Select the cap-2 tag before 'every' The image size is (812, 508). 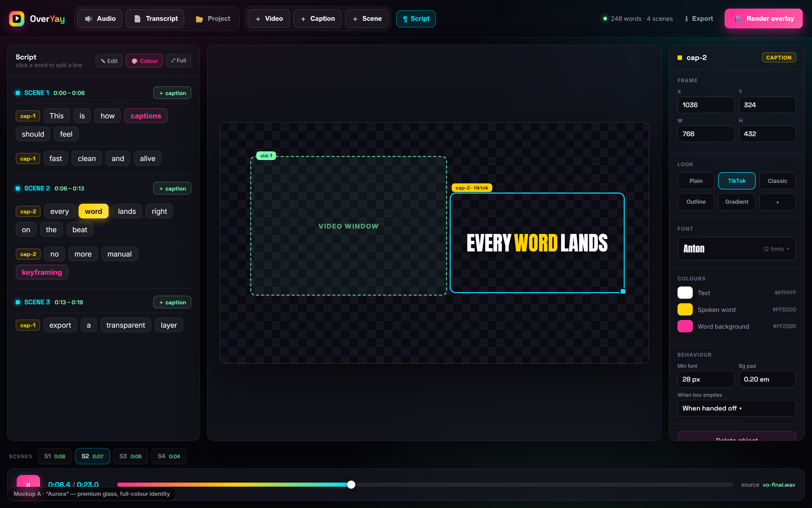click(28, 211)
